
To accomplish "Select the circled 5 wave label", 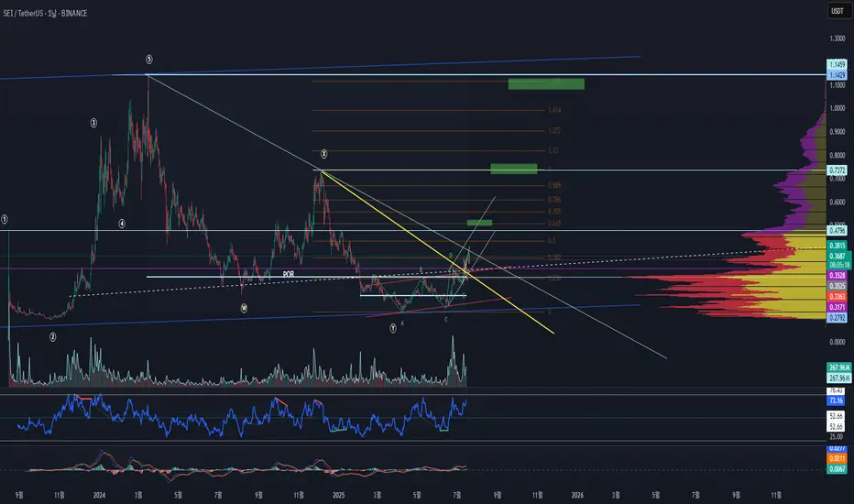I will point(149,60).
